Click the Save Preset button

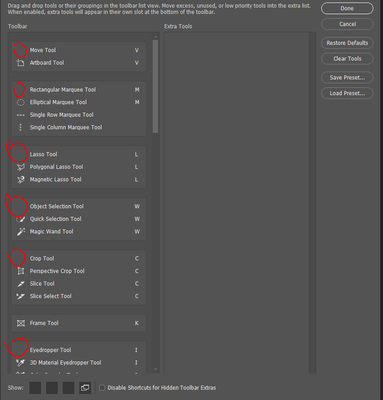point(347,78)
